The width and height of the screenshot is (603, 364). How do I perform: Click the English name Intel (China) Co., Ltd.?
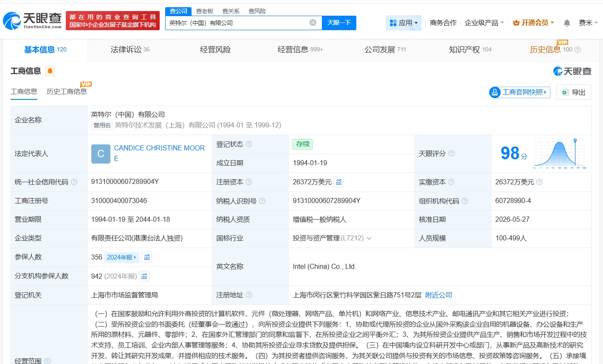(324, 267)
